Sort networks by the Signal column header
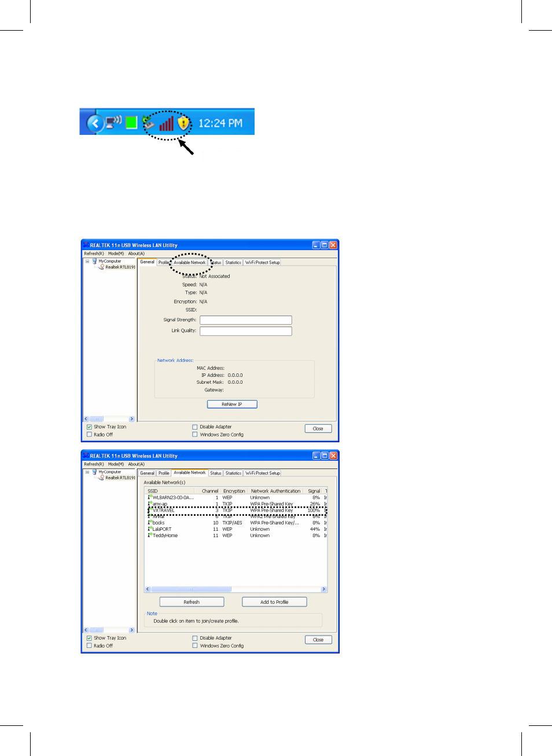552x756 pixels. (314, 491)
